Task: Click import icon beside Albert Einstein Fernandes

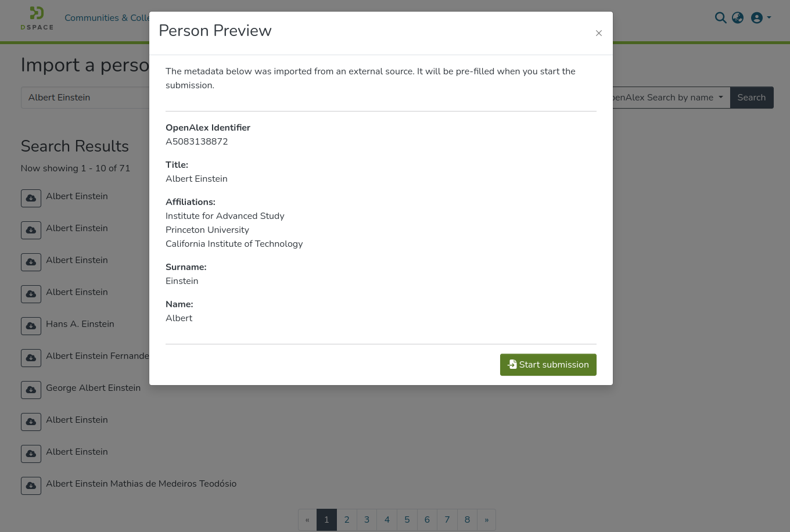Action: pyautogui.click(x=31, y=358)
